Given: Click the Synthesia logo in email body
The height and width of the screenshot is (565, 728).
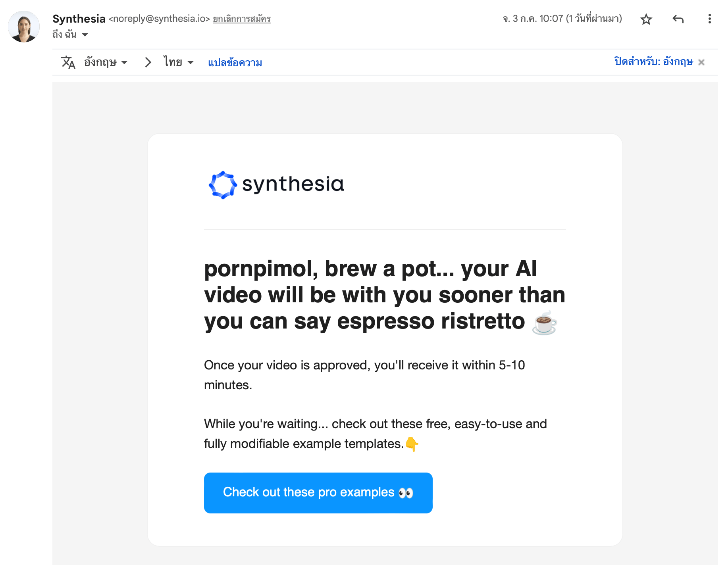Looking at the screenshot, I should coord(276,184).
